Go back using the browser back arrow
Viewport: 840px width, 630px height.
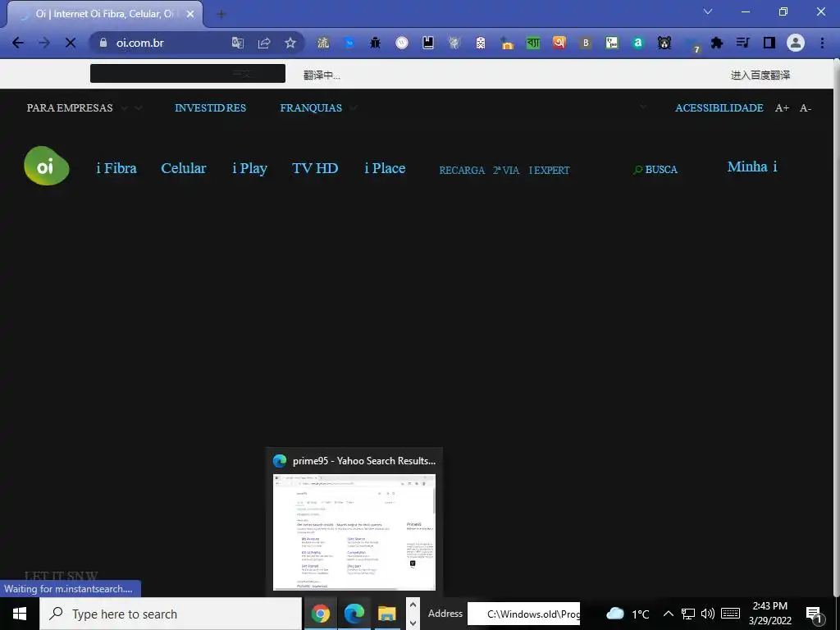pyautogui.click(x=18, y=43)
